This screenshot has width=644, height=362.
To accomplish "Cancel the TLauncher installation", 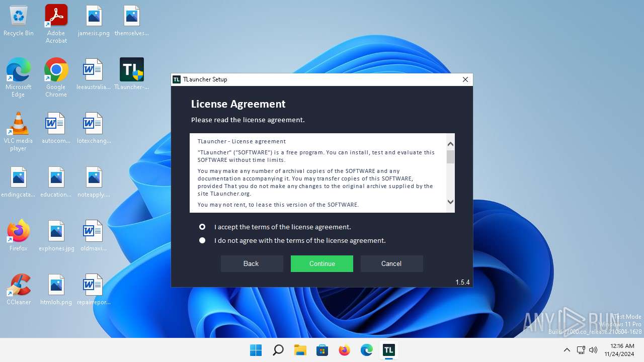I will [x=391, y=263].
